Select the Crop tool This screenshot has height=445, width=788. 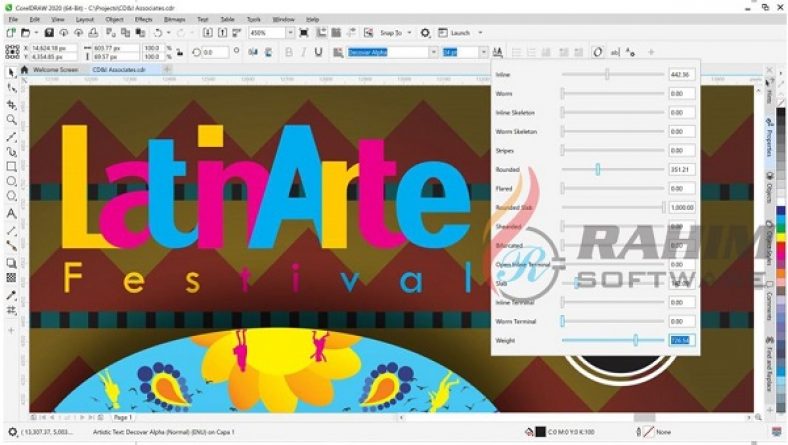11,105
